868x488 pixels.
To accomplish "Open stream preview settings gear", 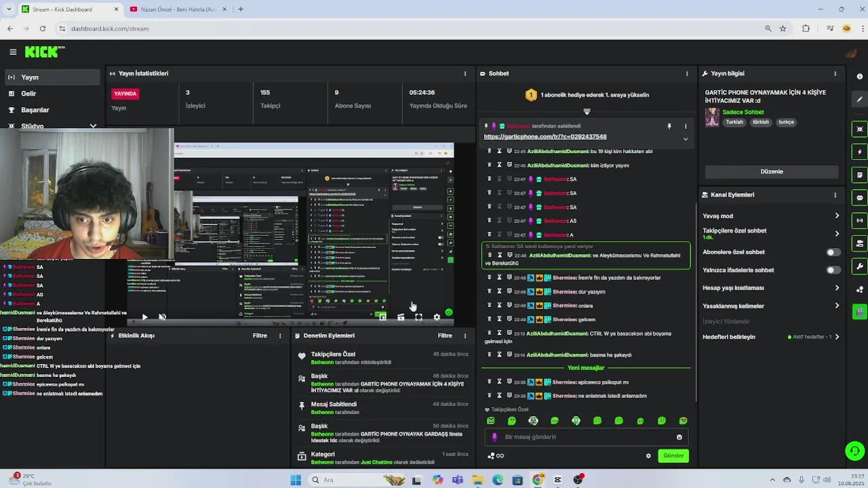I will click(x=437, y=317).
